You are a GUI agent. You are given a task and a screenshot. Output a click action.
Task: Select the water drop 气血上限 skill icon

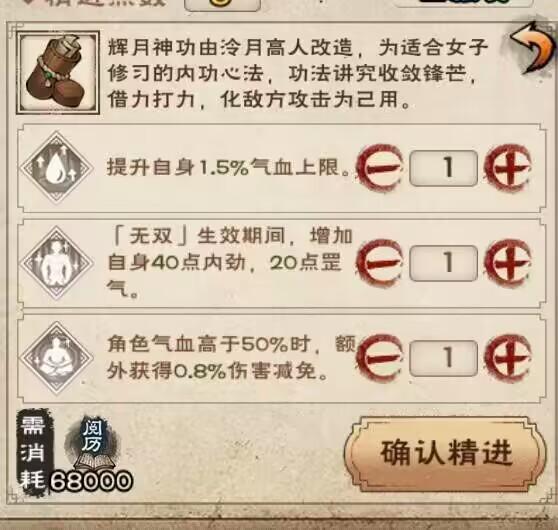tap(56, 167)
